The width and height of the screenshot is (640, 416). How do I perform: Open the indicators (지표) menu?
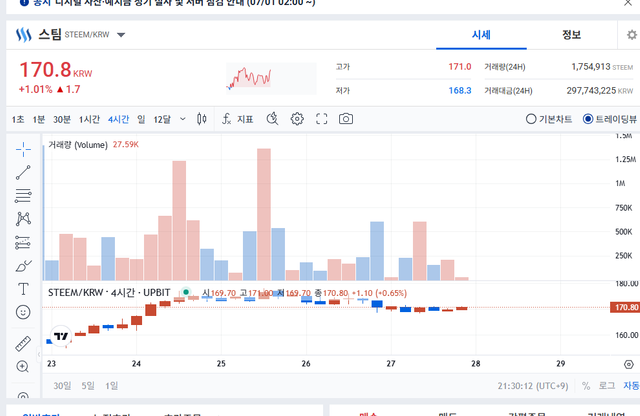[238, 119]
